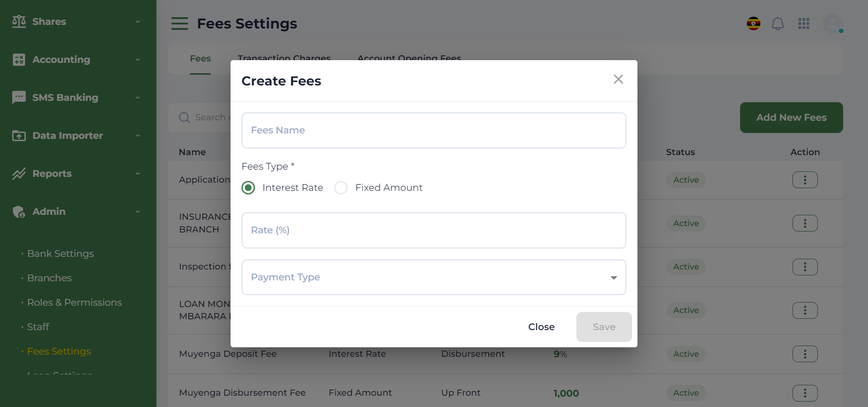Click the Uganda flag language icon
The height and width of the screenshot is (407, 868).
(753, 24)
